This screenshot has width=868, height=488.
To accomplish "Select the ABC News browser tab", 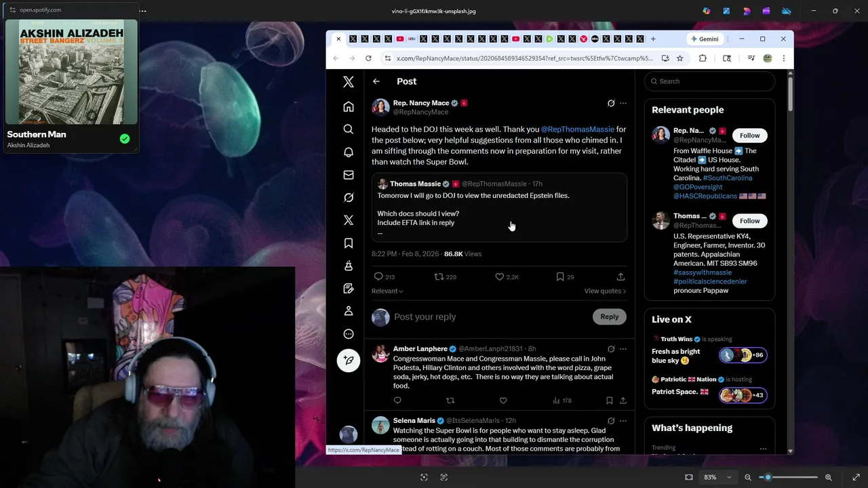I will [595, 39].
